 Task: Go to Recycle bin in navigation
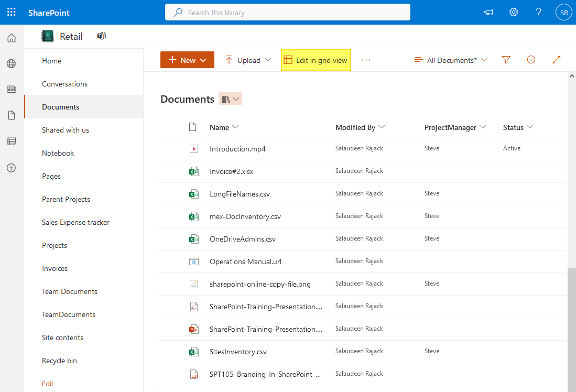[59, 361]
